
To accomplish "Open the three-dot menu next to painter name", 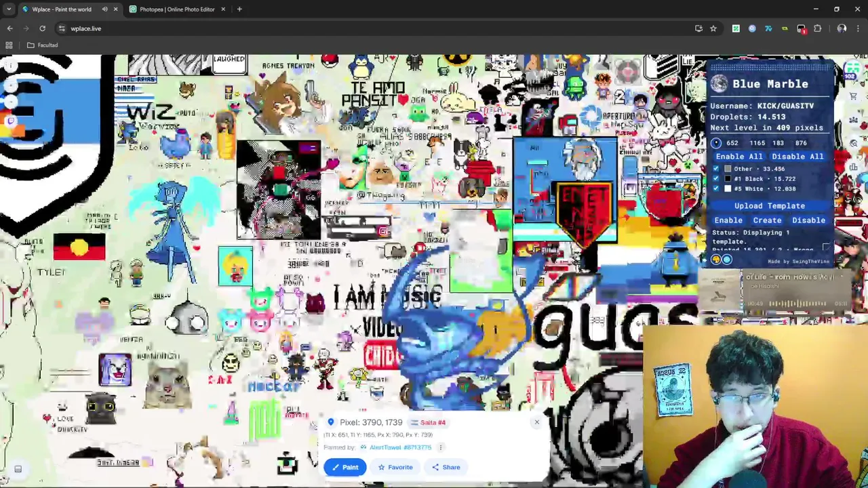I will coord(440,447).
